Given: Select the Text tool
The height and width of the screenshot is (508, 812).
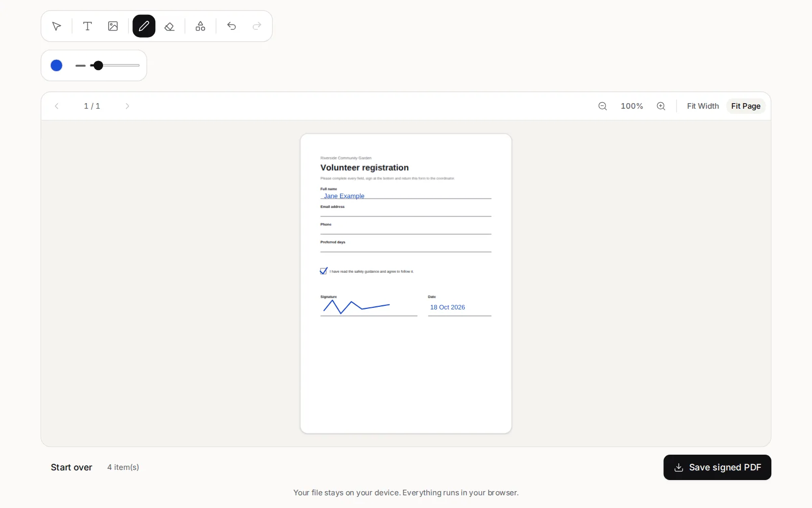Looking at the screenshot, I should [87, 26].
